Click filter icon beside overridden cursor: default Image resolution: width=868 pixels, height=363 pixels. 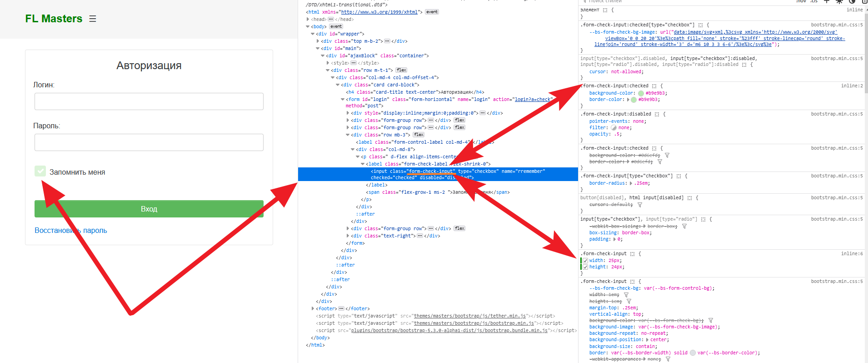(640, 205)
